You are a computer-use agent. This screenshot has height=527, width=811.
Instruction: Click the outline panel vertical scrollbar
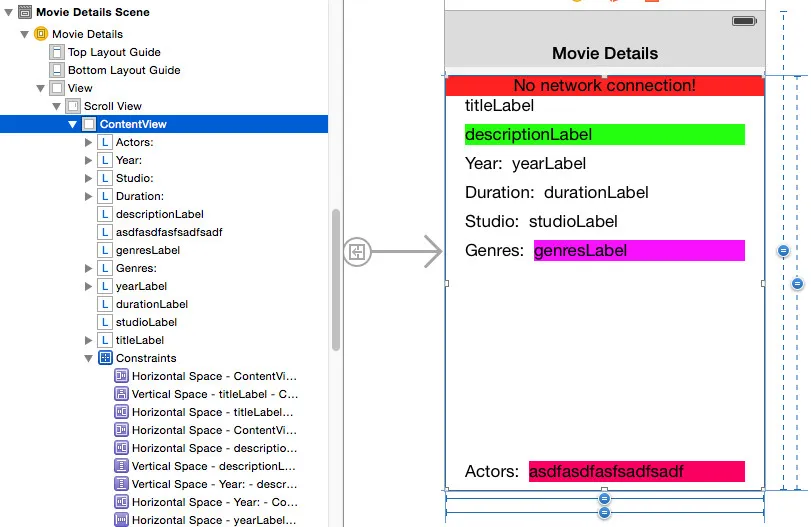coord(336,280)
